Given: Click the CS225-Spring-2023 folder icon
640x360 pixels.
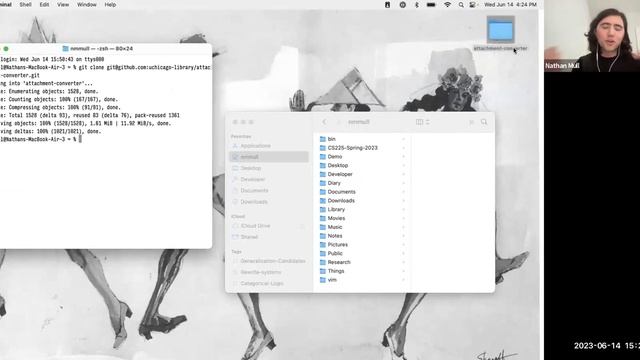Looking at the screenshot, I should [x=323, y=148].
